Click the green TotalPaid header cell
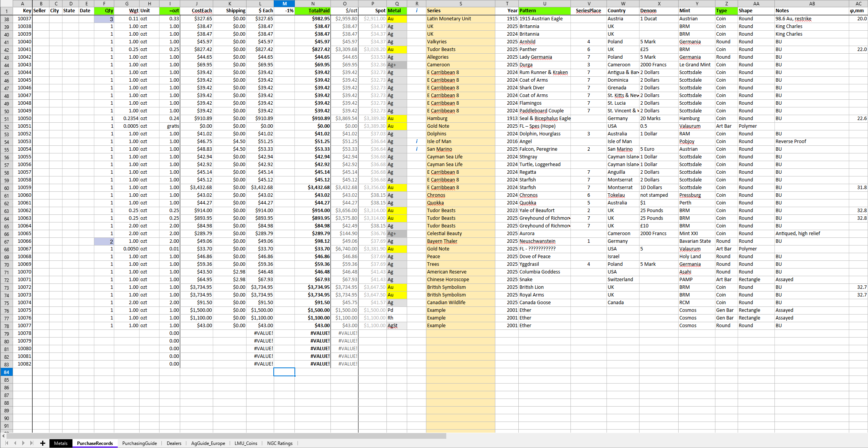The width and height of the screenshot is (868, 448). click(x=312, y=11)
